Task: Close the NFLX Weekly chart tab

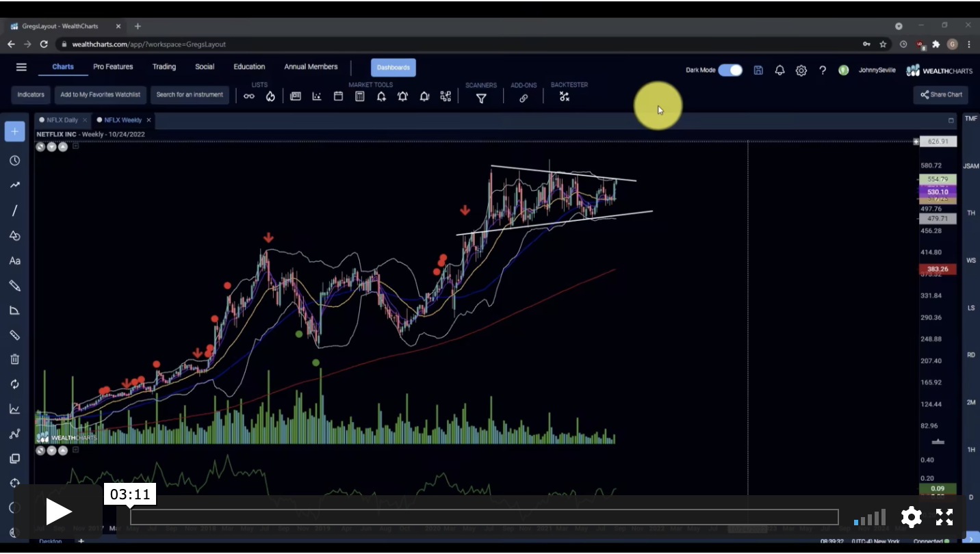Action: pos(149,120)
